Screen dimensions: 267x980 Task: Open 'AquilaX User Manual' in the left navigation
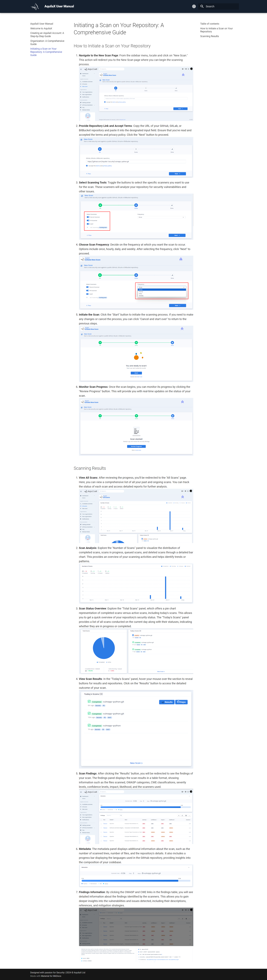[42, 24]
